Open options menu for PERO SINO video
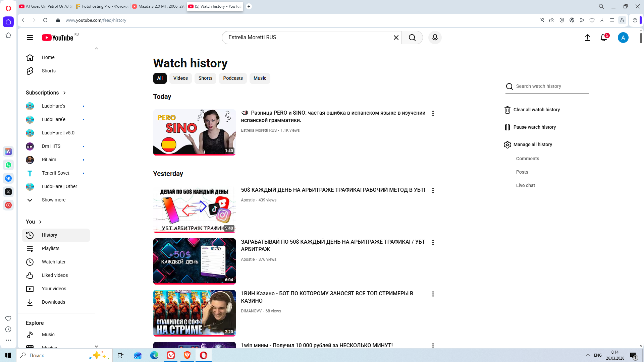The height and width of the screenshot is (362, 644). [433, 113]
